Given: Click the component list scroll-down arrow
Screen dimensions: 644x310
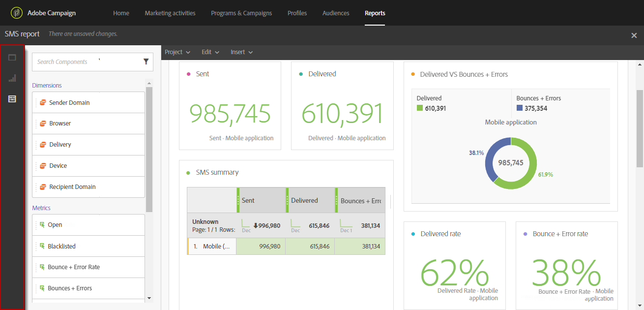Looking at the screenshot, I should pos(149,298).
